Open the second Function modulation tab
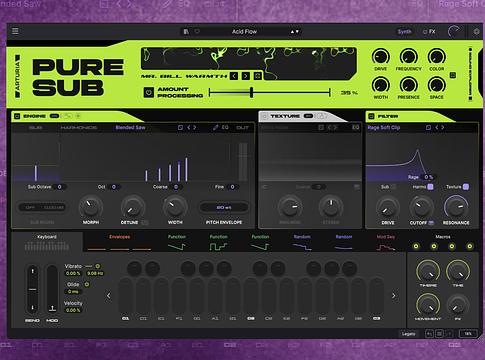Image resolution: width=485 pixels, height=360 pixels. point(218,242)
